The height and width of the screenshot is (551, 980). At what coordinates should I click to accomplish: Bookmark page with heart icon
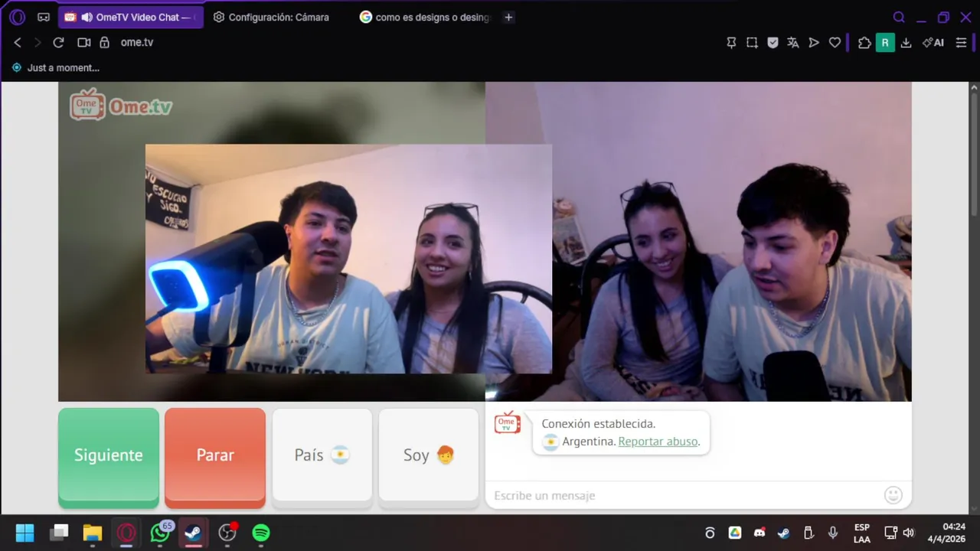(835, 43)
